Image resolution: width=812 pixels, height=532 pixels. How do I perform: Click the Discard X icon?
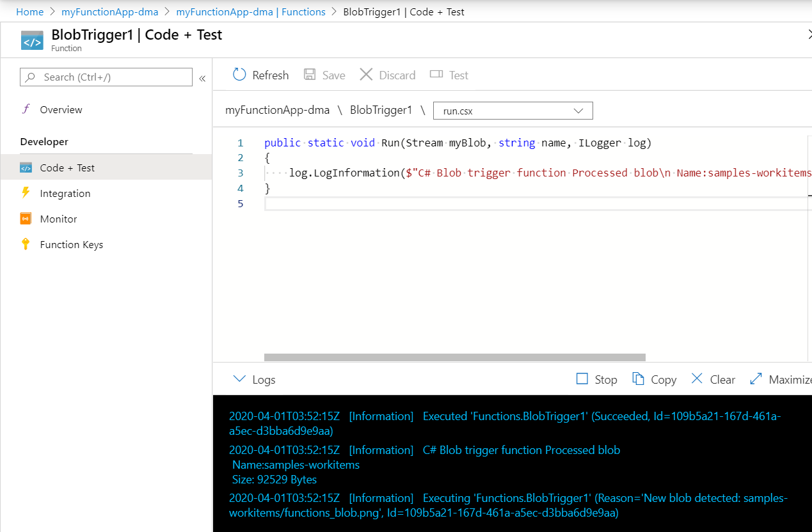[366, 75]
